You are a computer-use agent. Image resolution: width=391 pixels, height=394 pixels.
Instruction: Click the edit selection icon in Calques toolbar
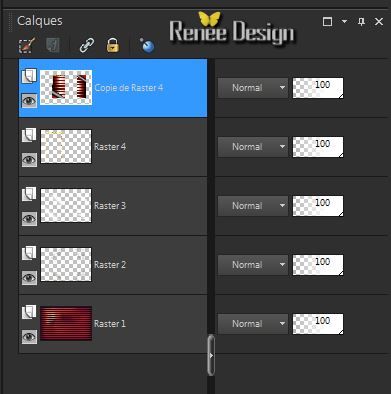pos(27,45)
